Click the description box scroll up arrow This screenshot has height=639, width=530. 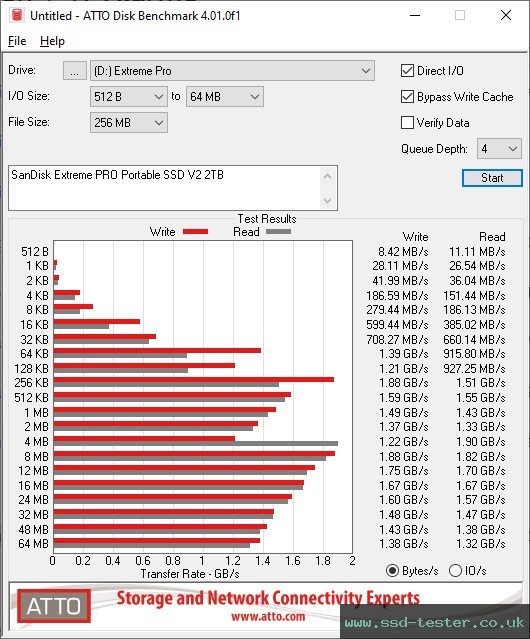pyautogui.click(x=328, y=177)
